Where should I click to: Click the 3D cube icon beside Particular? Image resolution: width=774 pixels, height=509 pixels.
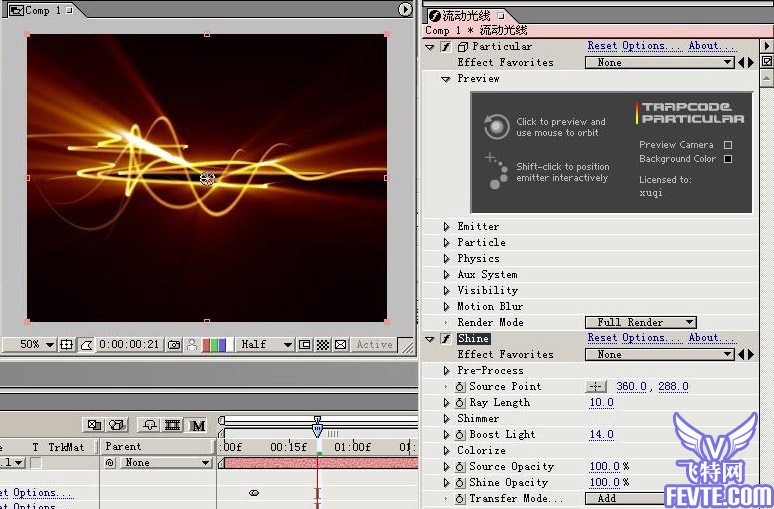point(463,47)
